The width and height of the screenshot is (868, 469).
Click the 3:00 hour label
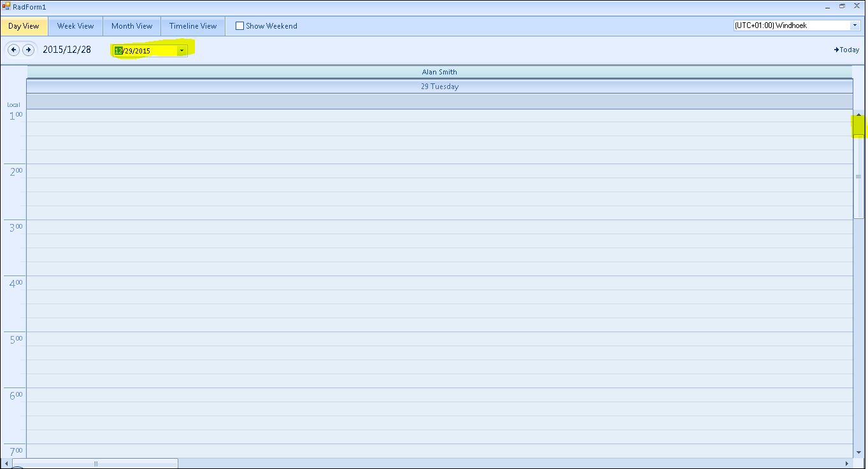(x=16, y=228)
